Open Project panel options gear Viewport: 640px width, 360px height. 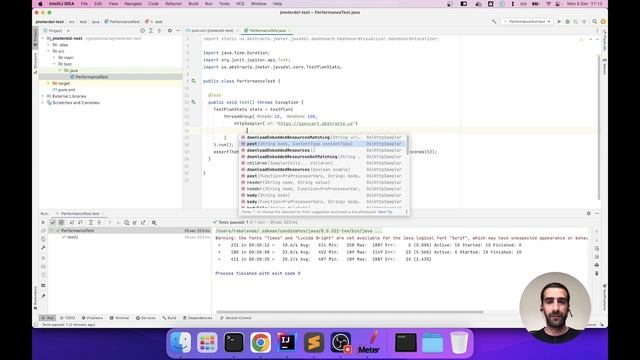(170, 31)
